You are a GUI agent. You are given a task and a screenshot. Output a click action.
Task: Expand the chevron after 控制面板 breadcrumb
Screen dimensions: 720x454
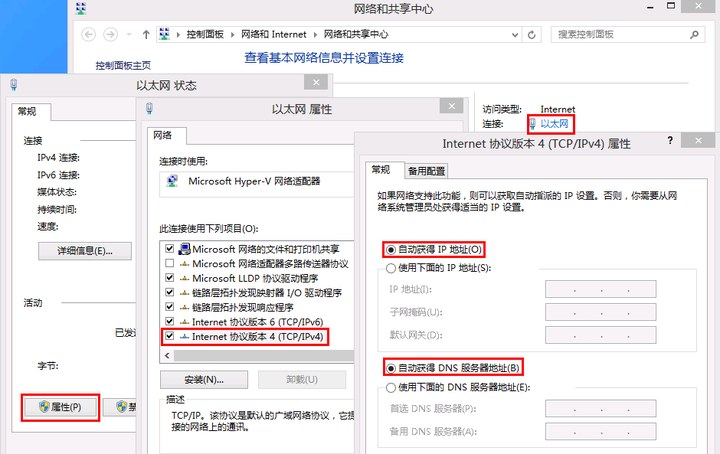pos(232,34)
